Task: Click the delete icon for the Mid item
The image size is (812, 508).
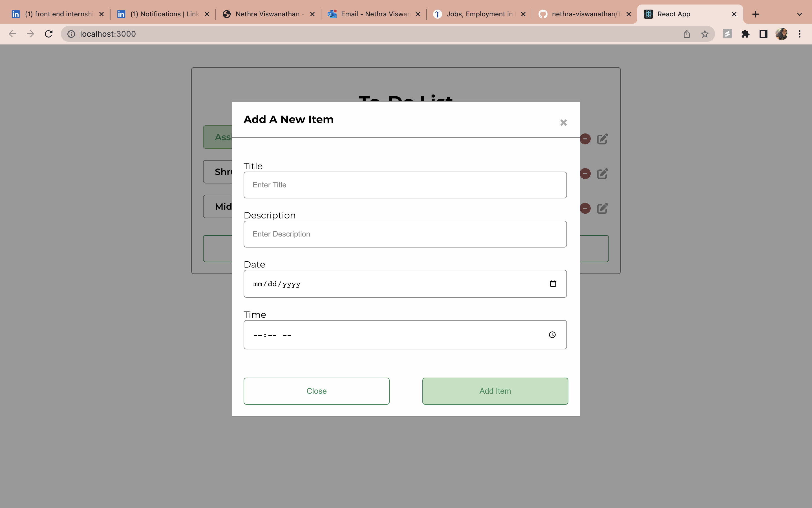Action: (x=585, y=208)
